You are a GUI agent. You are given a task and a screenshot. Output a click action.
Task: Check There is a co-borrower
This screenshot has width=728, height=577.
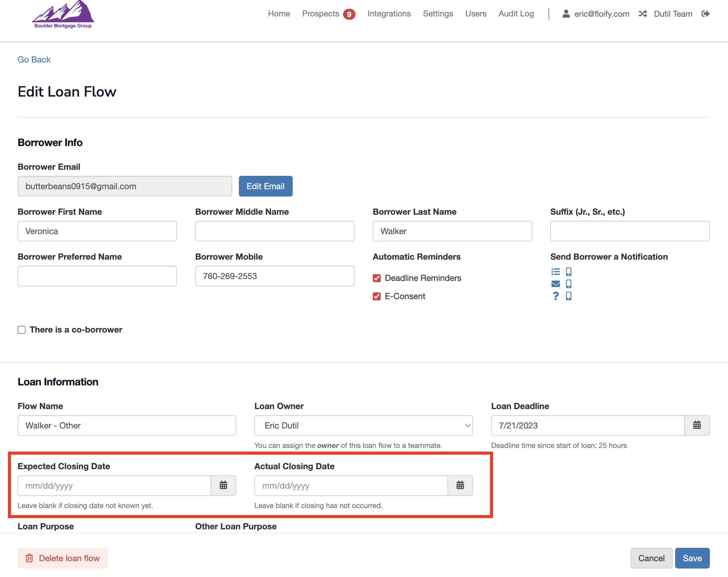click(22, 330)
